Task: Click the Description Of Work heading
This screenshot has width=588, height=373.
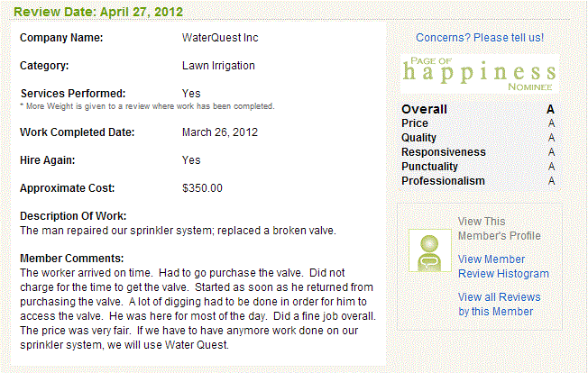Action: tap(73, 216)
